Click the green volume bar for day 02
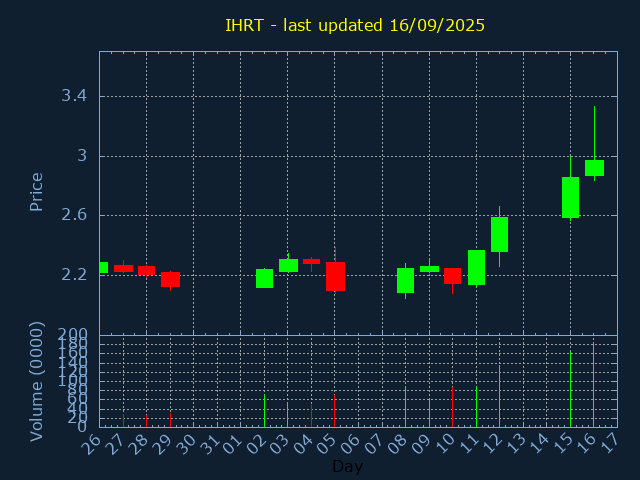The width and height of the screenshot is (640, 480). [264, 411]
